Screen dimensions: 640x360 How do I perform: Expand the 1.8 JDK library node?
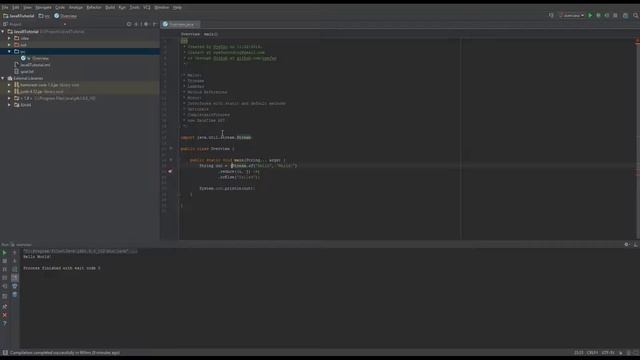[9, 98]
